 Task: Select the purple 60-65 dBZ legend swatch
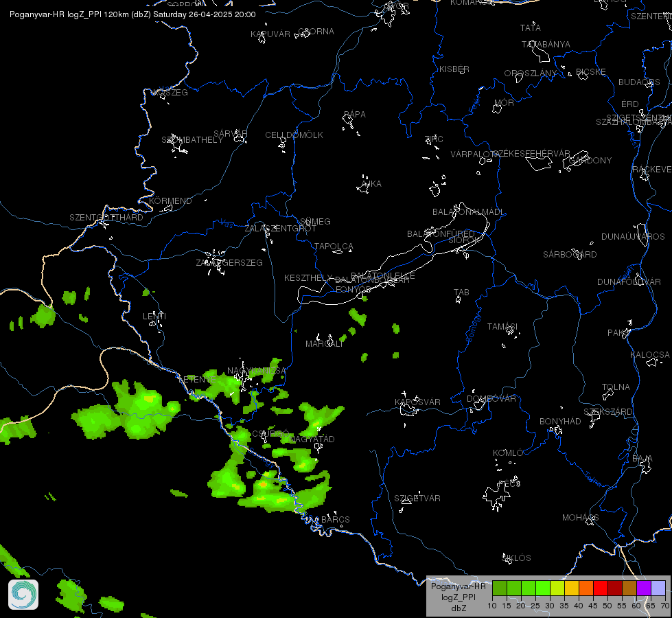(x=644, y=588)
